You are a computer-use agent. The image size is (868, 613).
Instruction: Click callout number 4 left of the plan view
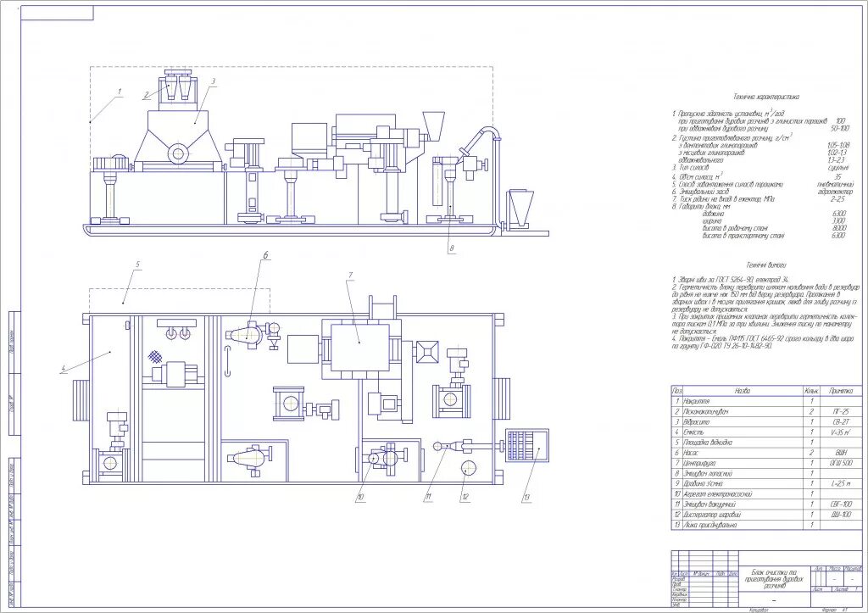pyautogui.click(x=63, y=368)
